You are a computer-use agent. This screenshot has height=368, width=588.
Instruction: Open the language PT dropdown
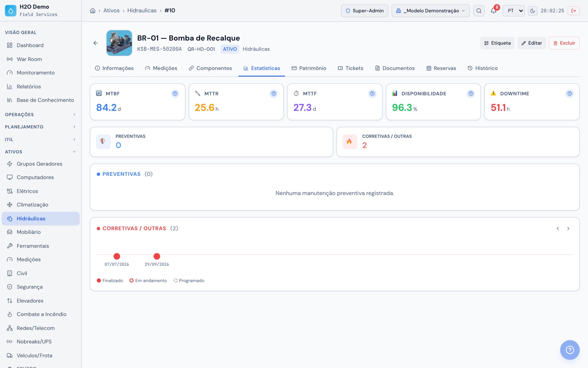click(x=513, y=11)
